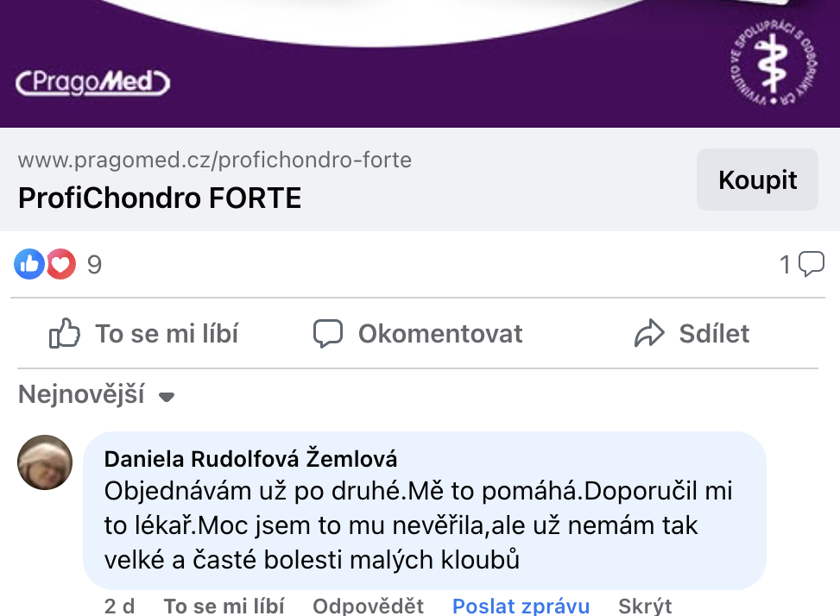Click the red heart reaction icon
840x616 pixels.
60,265
